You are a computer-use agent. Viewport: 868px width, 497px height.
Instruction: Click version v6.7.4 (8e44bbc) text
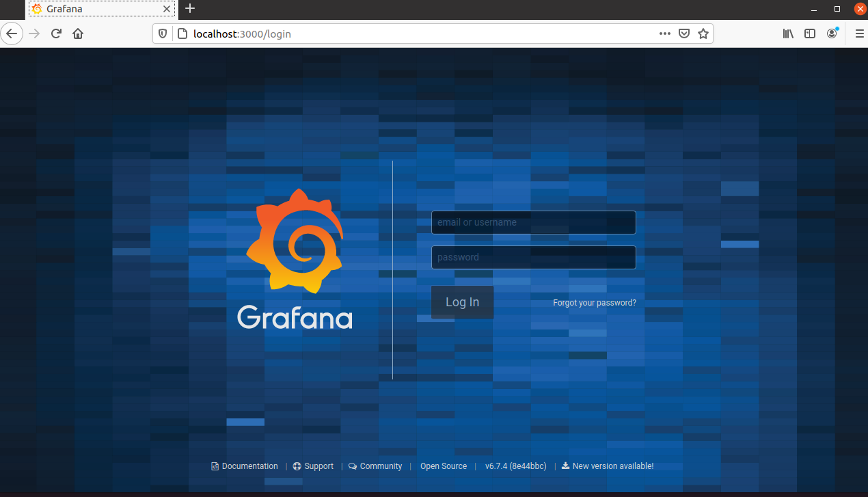(516, 466)
